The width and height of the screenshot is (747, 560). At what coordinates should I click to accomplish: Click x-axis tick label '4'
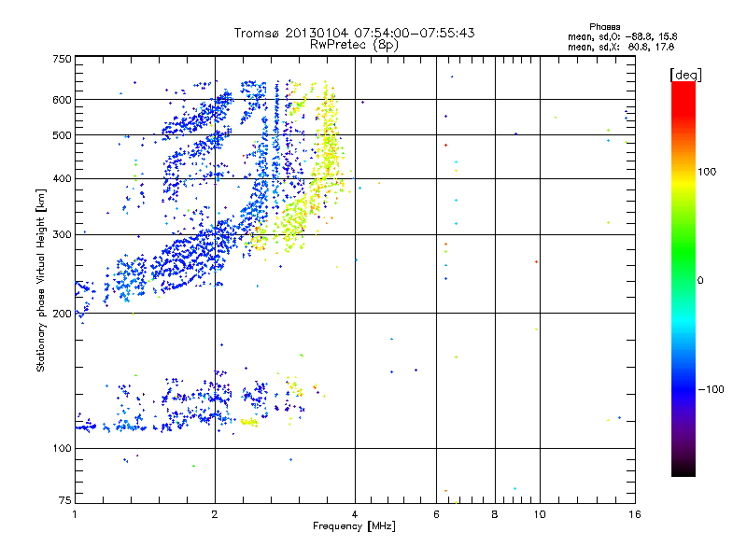(355, 514)
